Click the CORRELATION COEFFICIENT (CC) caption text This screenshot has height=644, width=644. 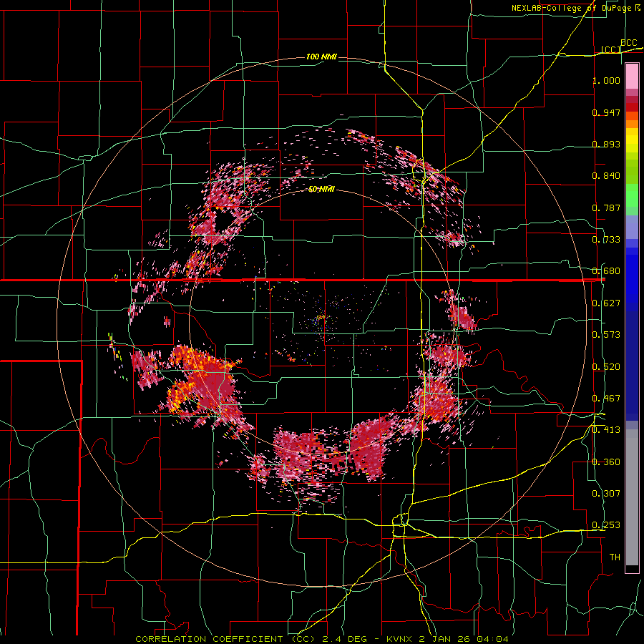pyautogui.click(x=226, y=639)
